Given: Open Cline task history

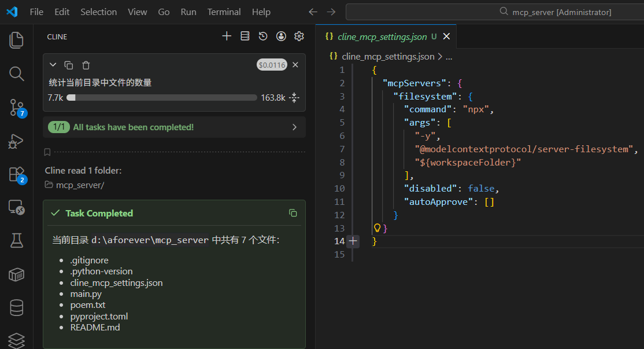Looking at the screenshot, I should 263,36.
